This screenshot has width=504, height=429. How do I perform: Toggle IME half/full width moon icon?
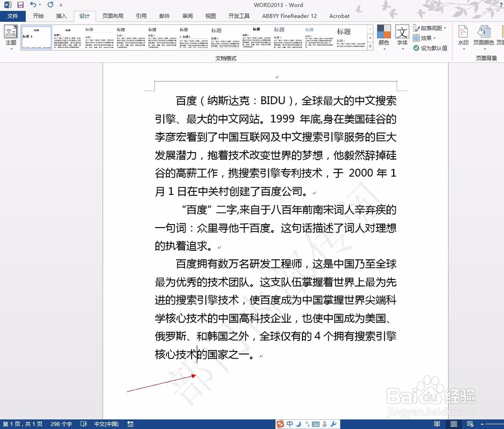tap(298, 424)
